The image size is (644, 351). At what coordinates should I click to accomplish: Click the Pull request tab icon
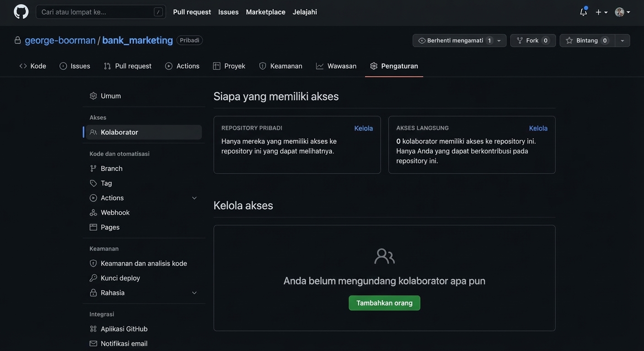[107, 66]
